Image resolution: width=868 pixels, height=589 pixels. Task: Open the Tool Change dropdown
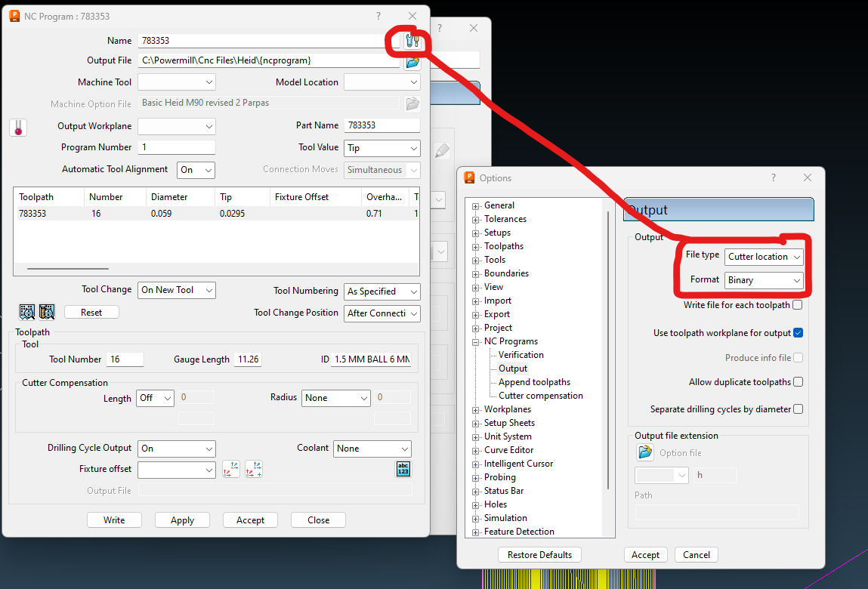tap(176, 290)
